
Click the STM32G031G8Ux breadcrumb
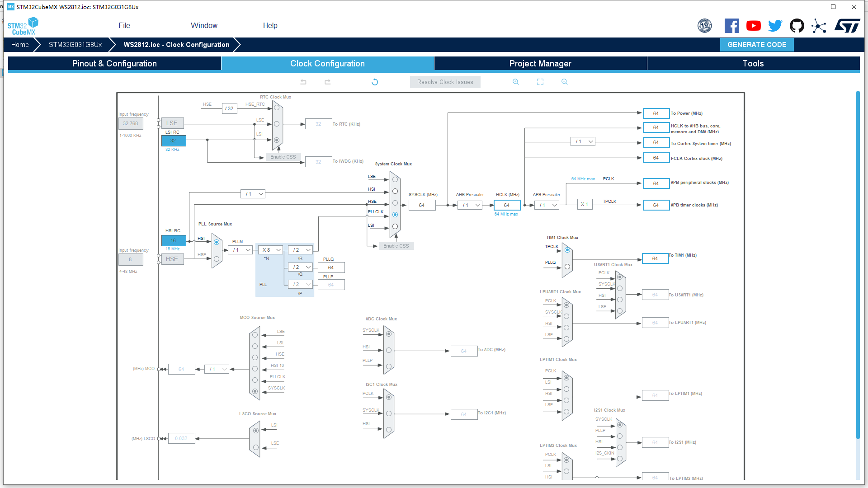point(75,45)
